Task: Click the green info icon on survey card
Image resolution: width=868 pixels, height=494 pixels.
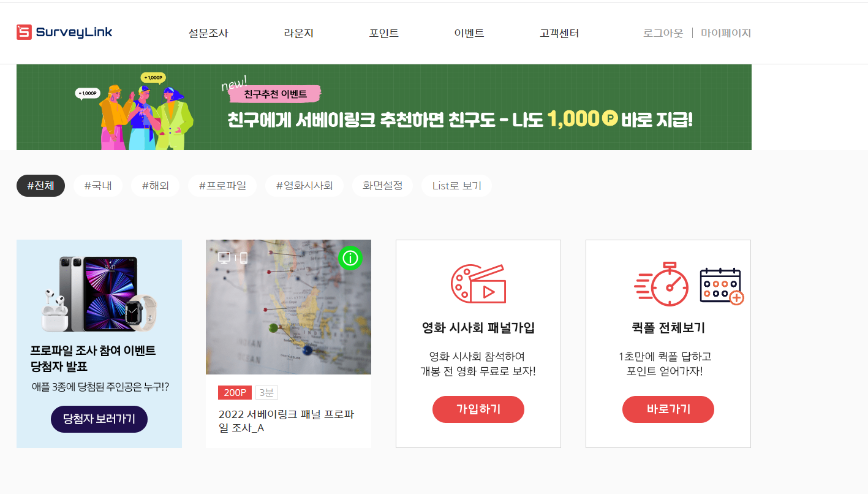Action: pos(350,258)
